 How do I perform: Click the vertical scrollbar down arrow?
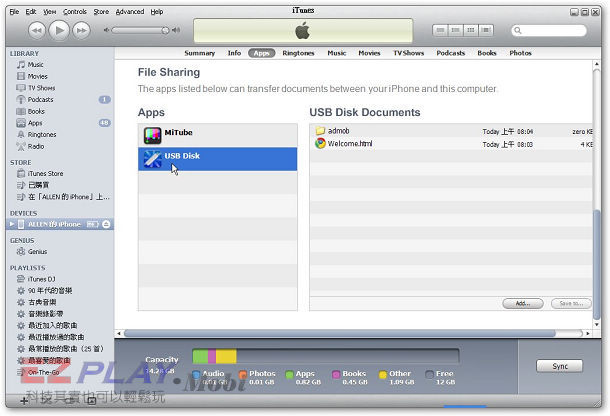coord(597,324)
